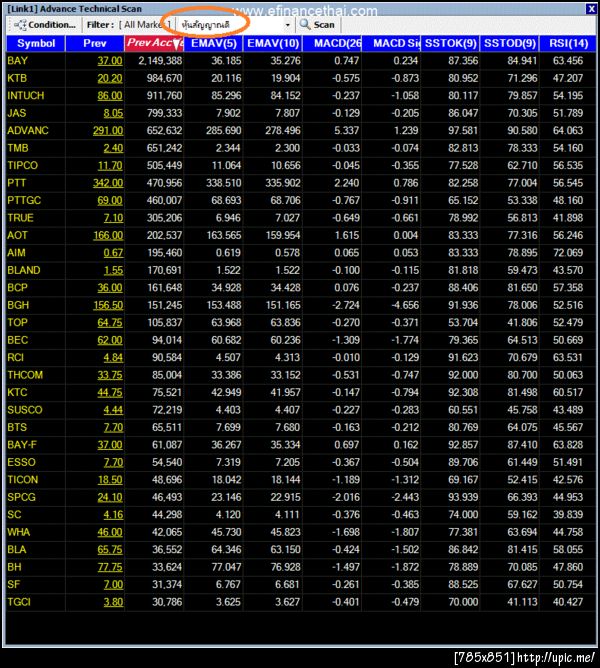
Task: Select the BGH symbol
Action: [x=18, y=305]
